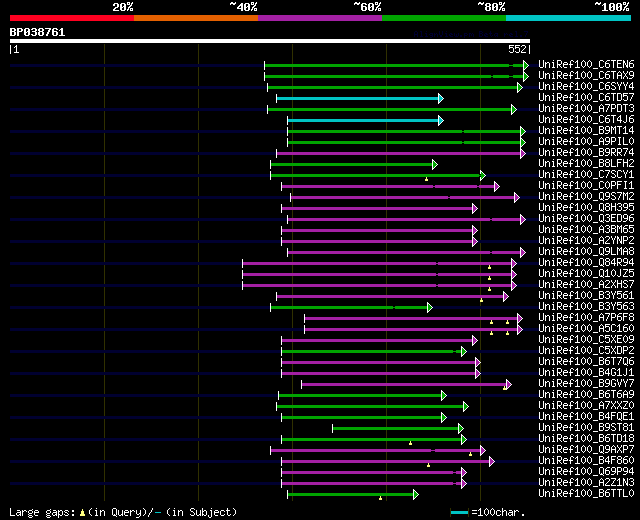Open UniRef100_B8LFH2 hit entry
This screenshot has width=640, height=520.
[586, 164]
